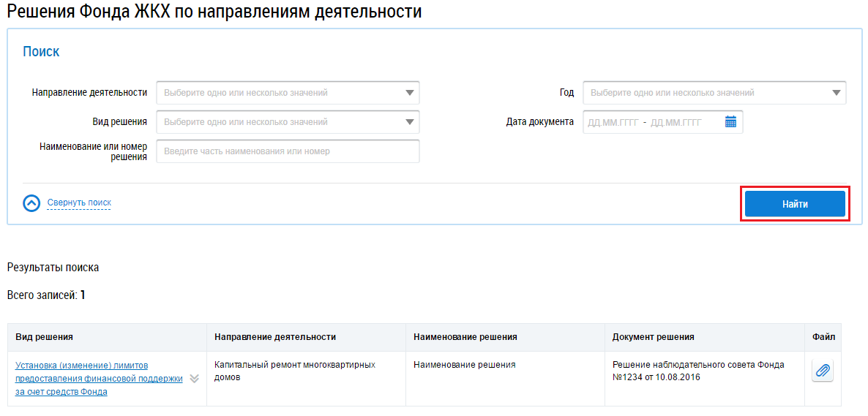Click the Направление деятельности column header
868x416 pixels.
click(x=275, y=337)
